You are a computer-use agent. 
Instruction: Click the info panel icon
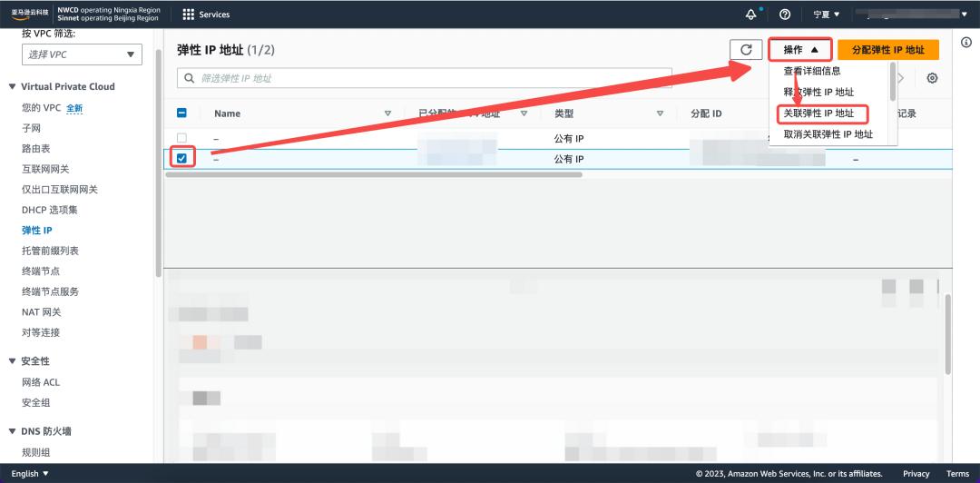(x=965, y=43)
